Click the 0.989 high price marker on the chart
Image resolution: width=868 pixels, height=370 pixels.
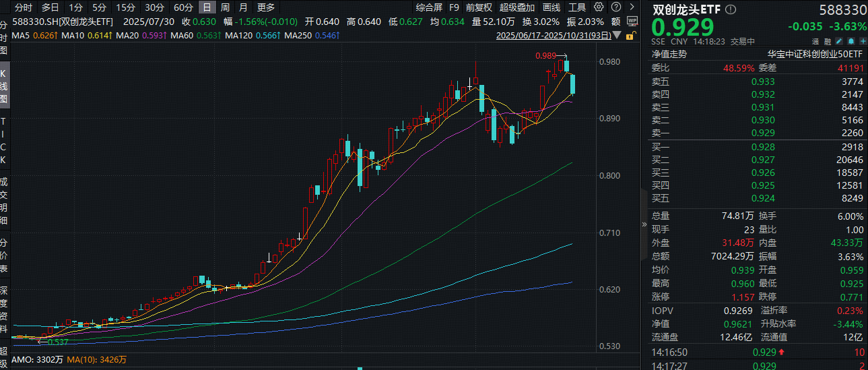click(x=545, y=55)
